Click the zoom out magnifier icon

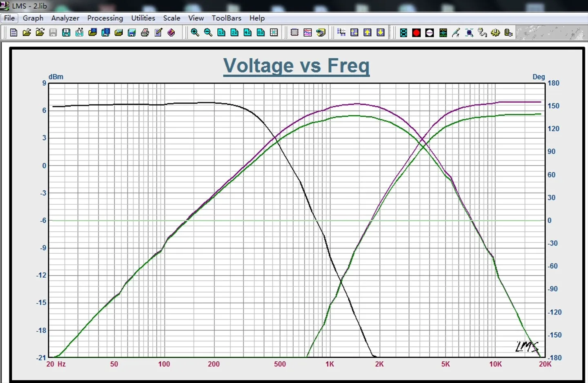tap(208, 33)
